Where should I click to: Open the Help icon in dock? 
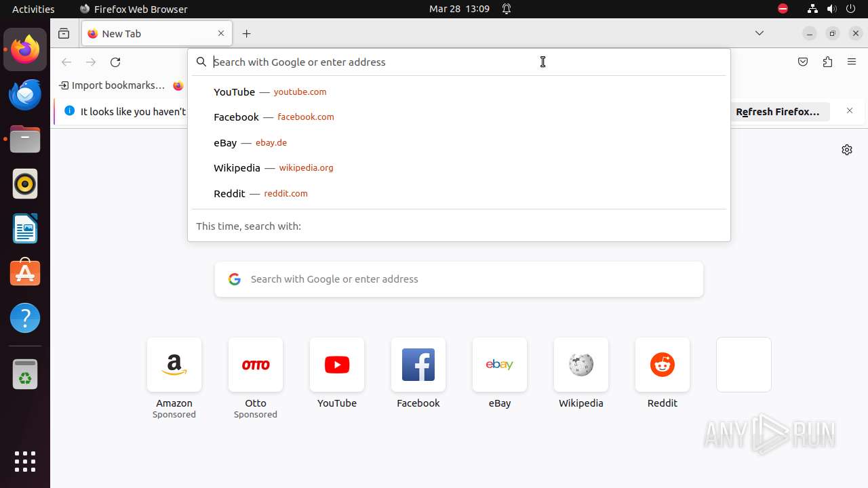pos(25,318)
